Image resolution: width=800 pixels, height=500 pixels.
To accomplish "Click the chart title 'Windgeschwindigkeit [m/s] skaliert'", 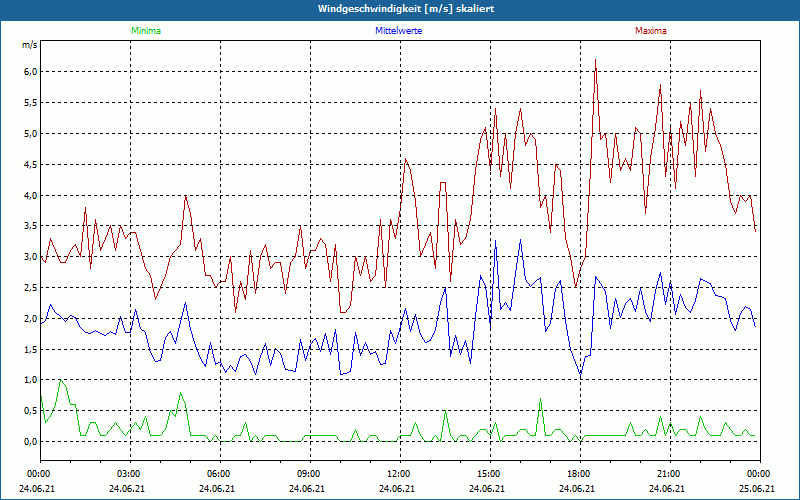I will 406,9.
